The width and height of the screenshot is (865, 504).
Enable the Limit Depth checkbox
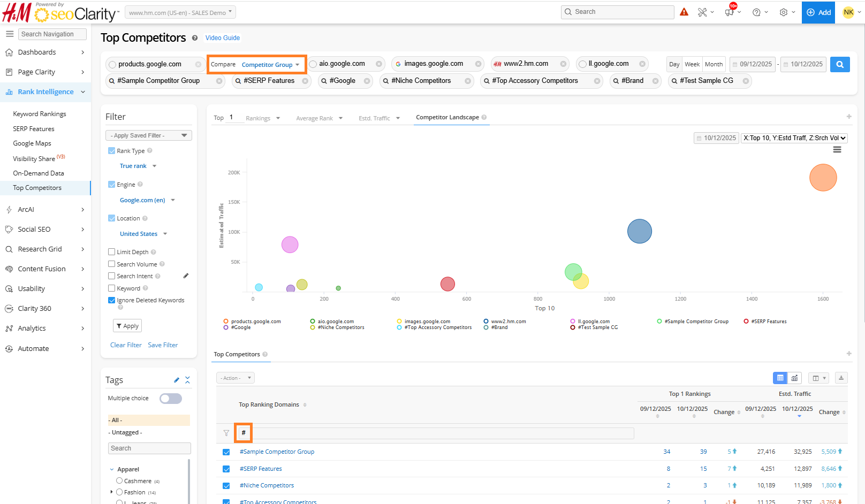point(112,252)
